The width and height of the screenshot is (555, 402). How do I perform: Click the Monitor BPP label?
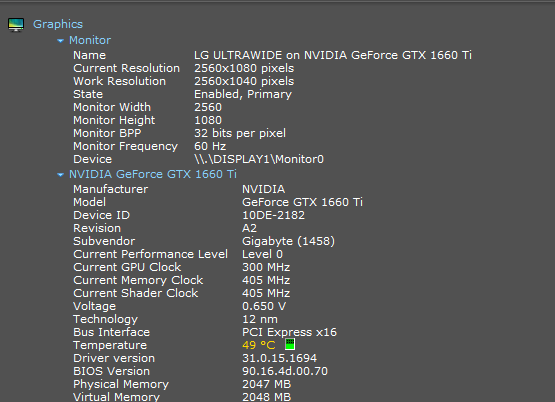(x=107, y=133)
